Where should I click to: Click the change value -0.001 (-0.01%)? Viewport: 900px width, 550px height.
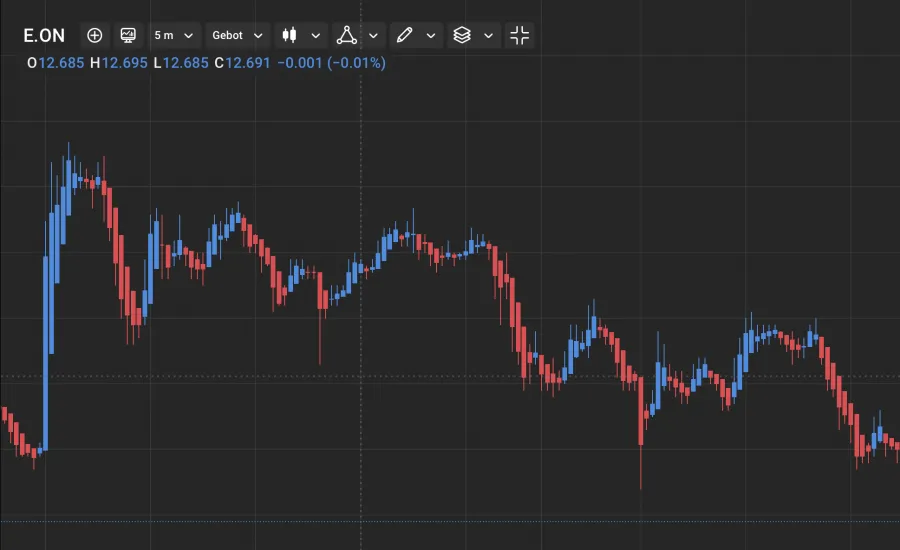point(331,63)
